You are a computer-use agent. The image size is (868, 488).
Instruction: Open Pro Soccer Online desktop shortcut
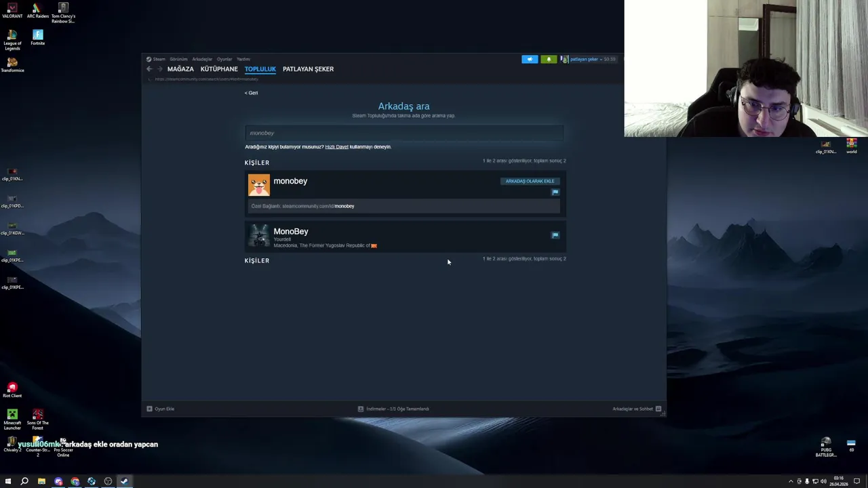63,447
